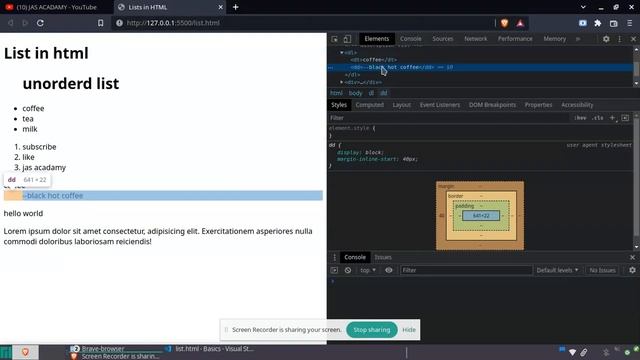Viewport: 640px width, 360px height.
Task: Click Stop sharing in the recorder bar
Action: pyautogui.click(x=371, y=330)
